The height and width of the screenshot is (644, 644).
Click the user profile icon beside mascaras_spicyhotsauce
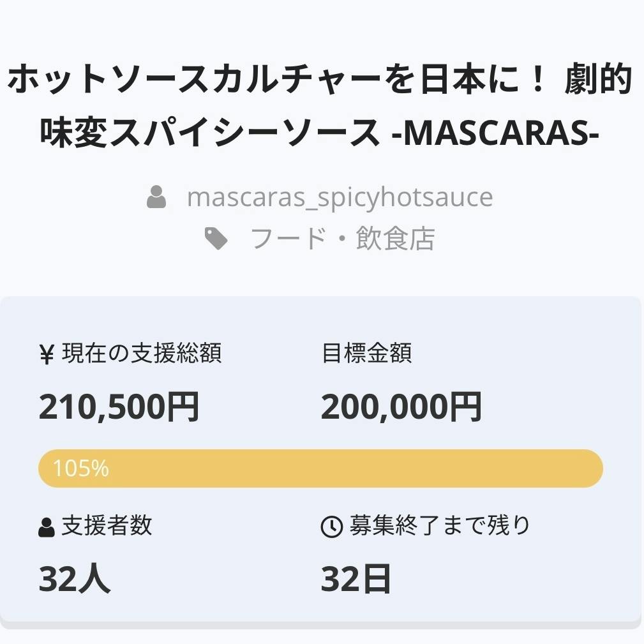pos(156,197)
